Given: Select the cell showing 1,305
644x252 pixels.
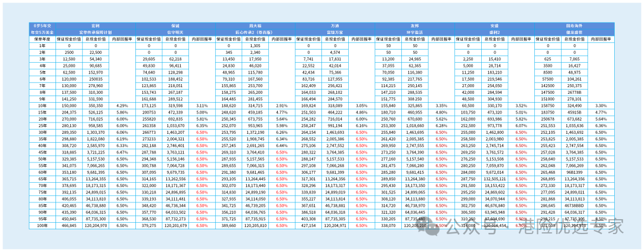Looking at the screenshot, I should pyautogui.click(x=255, y=45).
